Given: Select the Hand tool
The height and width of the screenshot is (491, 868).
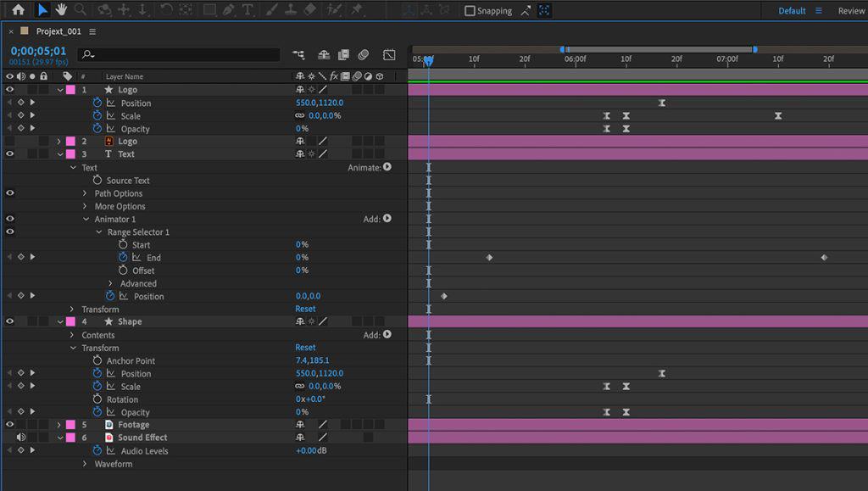Looking at the screenshot, I should [x=62, y=10].
